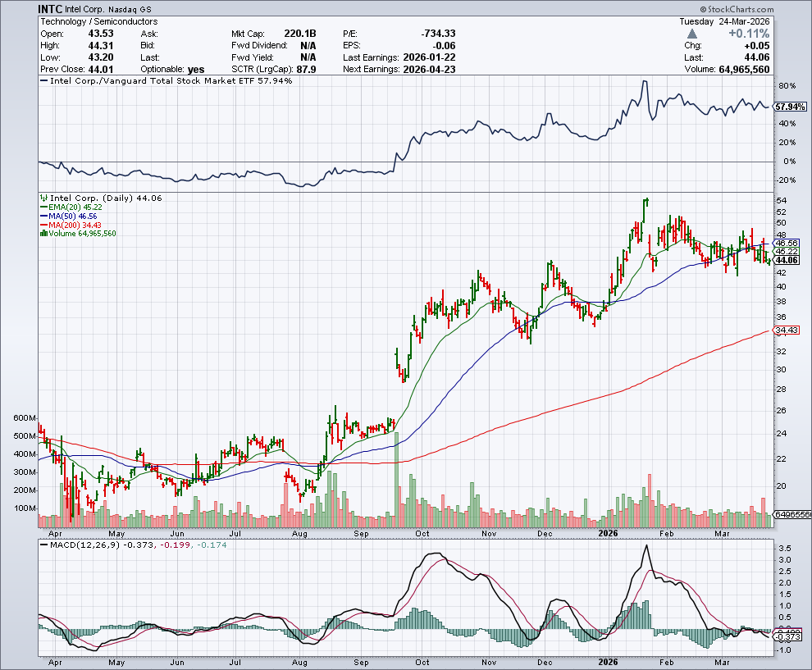The height and width of the screenshot is (670, 812).
Task: Click the 44.06 last price axis tag
Action: tap(787, 260)
